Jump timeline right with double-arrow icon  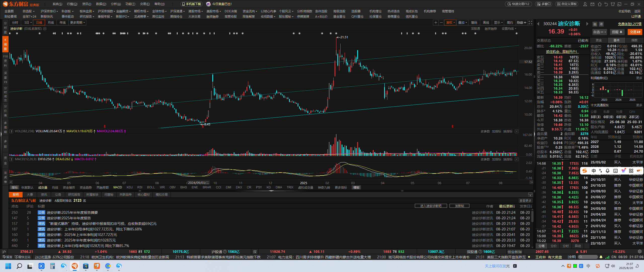(x=531, y=182)
